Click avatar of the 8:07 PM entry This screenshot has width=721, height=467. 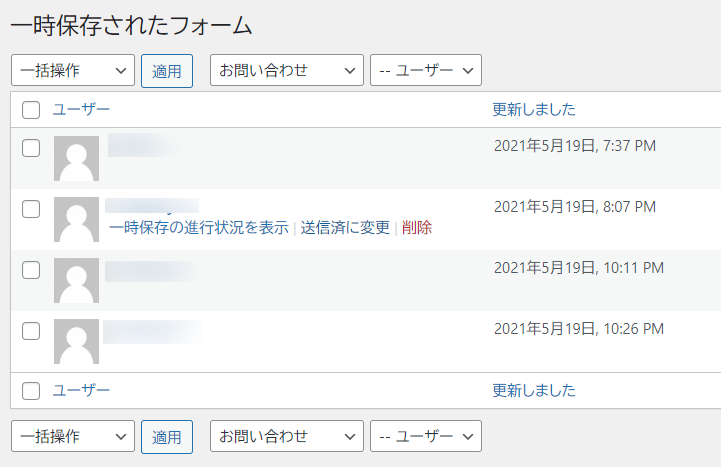tap(76, 220)
